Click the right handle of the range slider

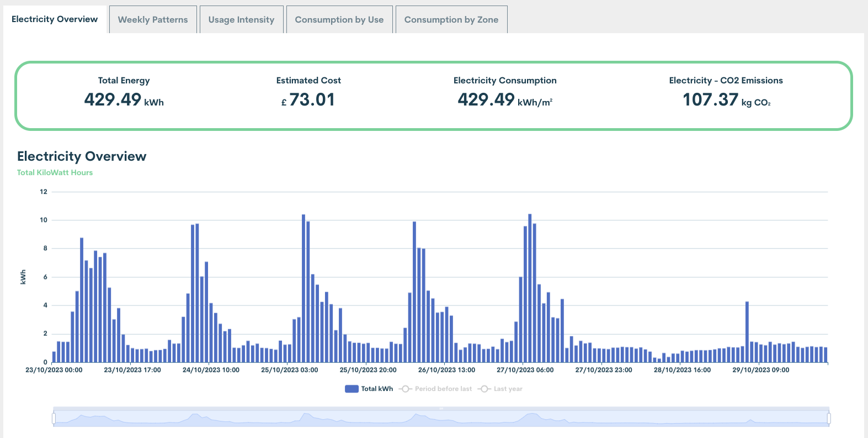[x=829, y=418]
